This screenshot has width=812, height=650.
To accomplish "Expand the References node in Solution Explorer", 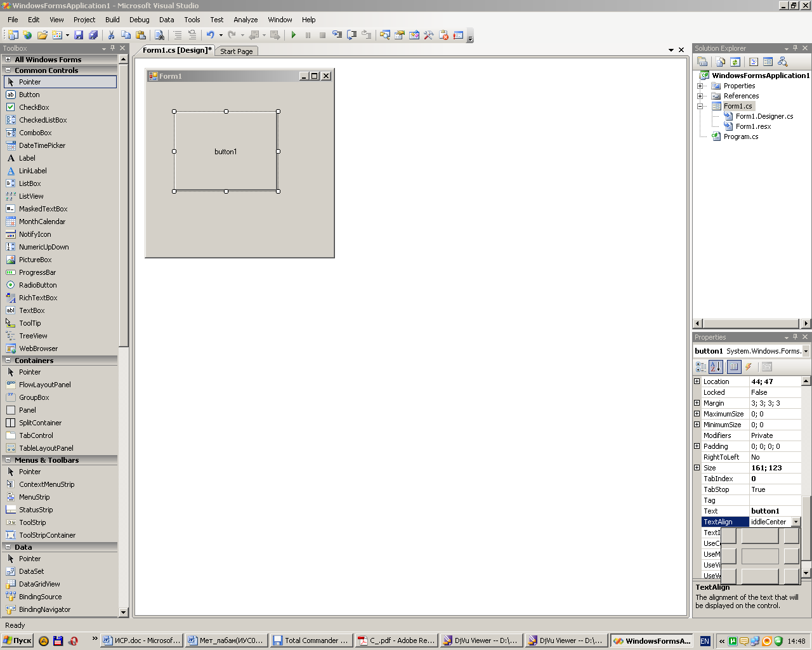I will [700, 96].
